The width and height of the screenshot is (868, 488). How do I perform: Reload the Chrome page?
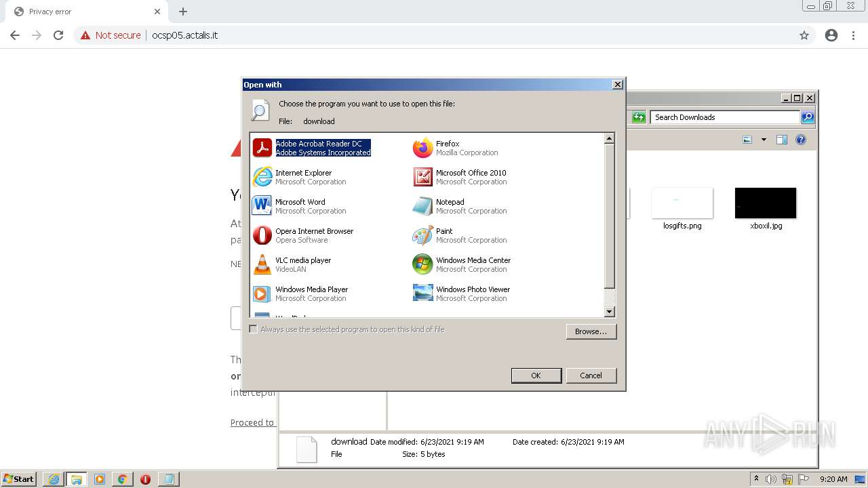[x=58, y=35]
